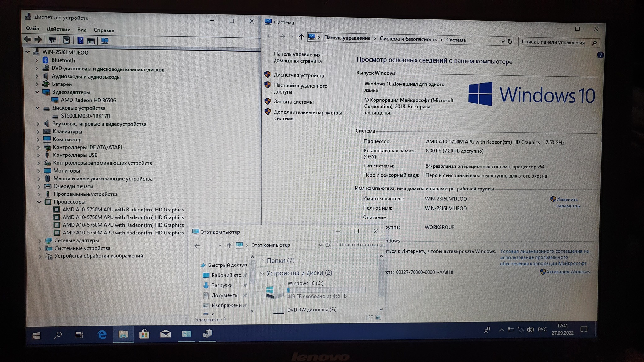Expand the Клавиатуры category

(38, 132)
